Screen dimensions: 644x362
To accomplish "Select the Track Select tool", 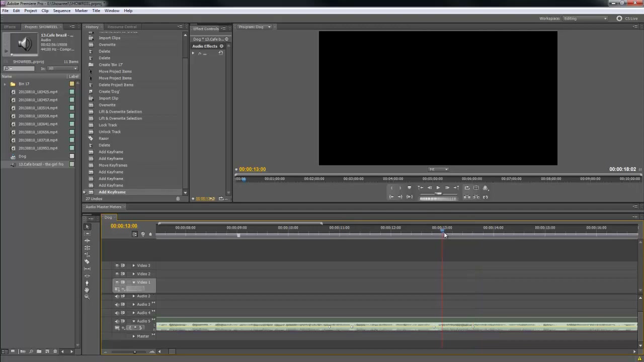I will point(87,233).
